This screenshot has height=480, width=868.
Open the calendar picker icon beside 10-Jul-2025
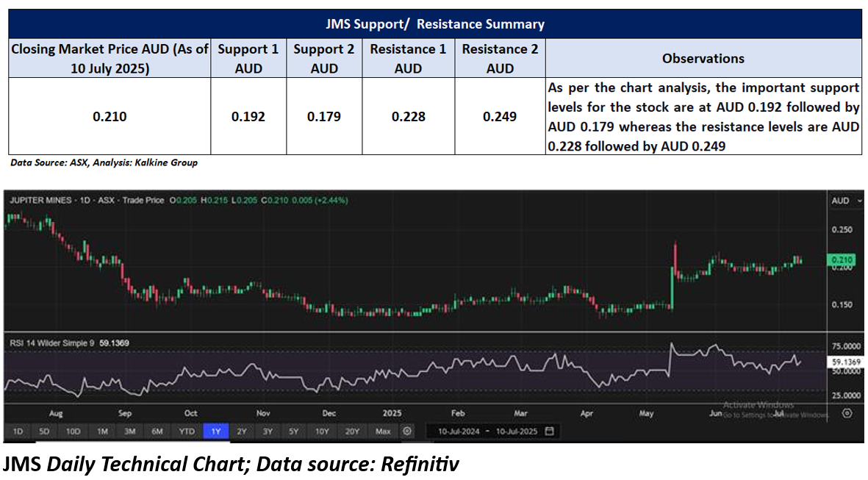coord(549,431)
